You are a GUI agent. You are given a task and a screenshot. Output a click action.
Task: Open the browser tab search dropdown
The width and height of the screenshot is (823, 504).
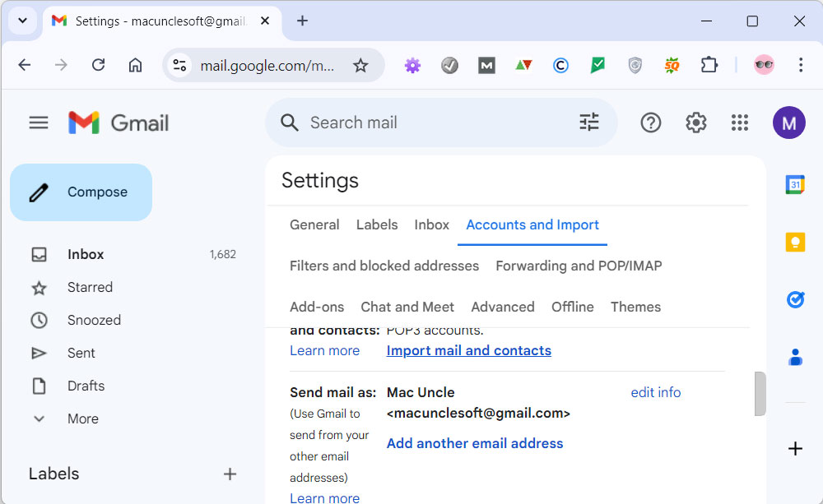point(22,21)
